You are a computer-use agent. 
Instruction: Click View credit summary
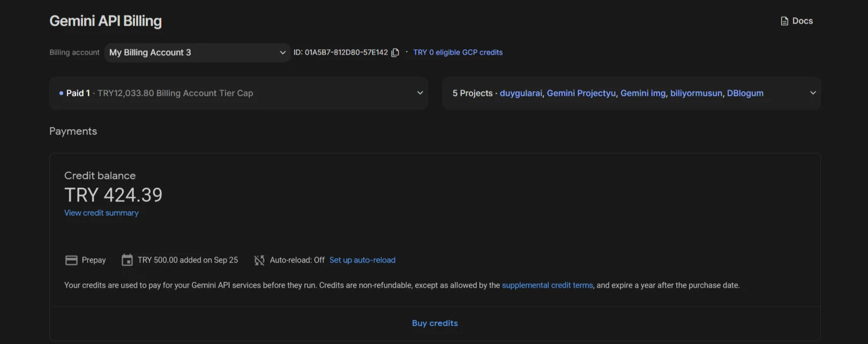coord(101,213)
